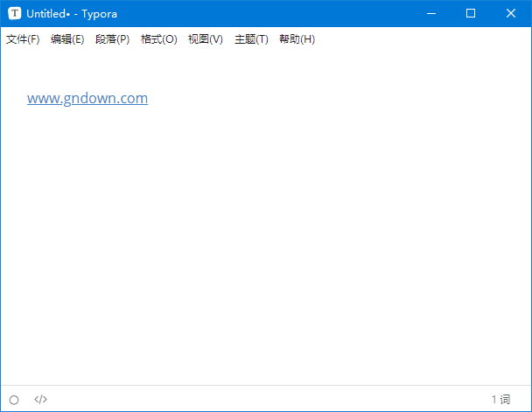
Task: Open the 编辑(E) menu
Action: point(67,39)
